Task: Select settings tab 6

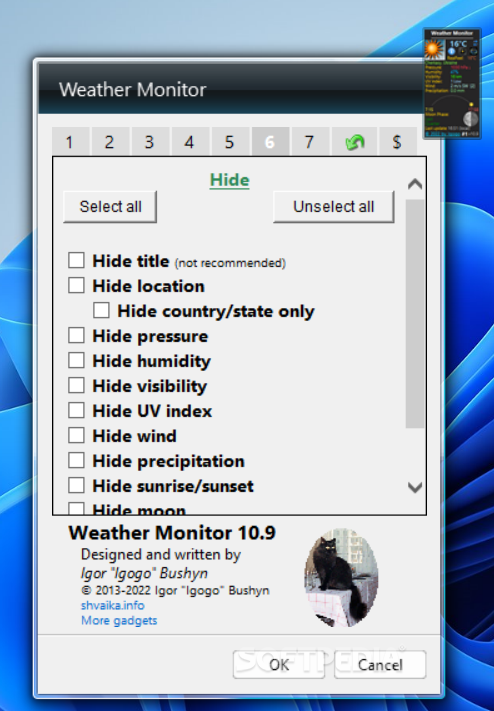Action: click(x=270, y=141)
